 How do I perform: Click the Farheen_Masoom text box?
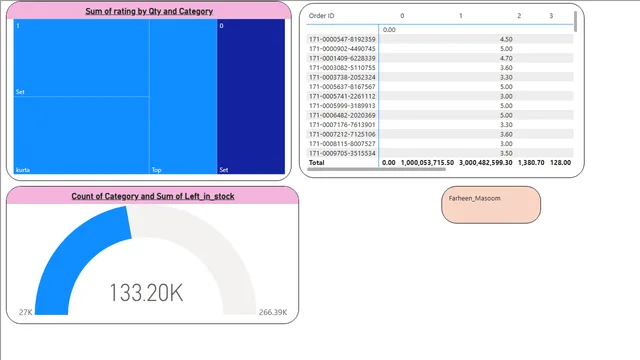[x=491, y=205]
